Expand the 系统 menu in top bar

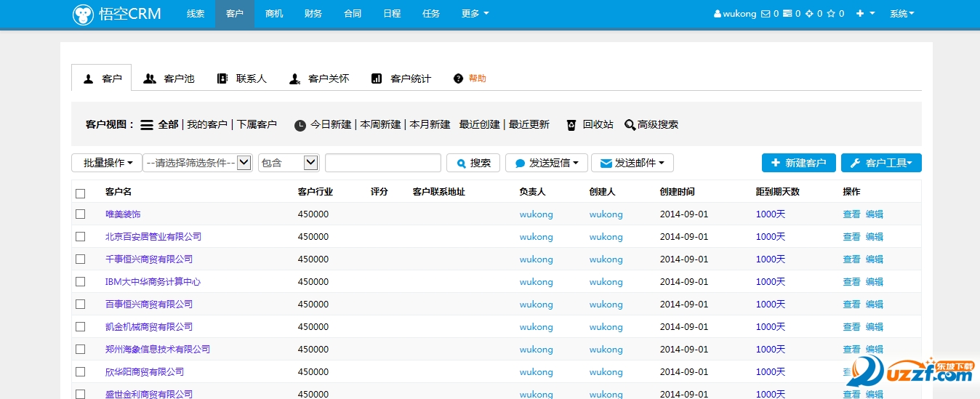901,14
